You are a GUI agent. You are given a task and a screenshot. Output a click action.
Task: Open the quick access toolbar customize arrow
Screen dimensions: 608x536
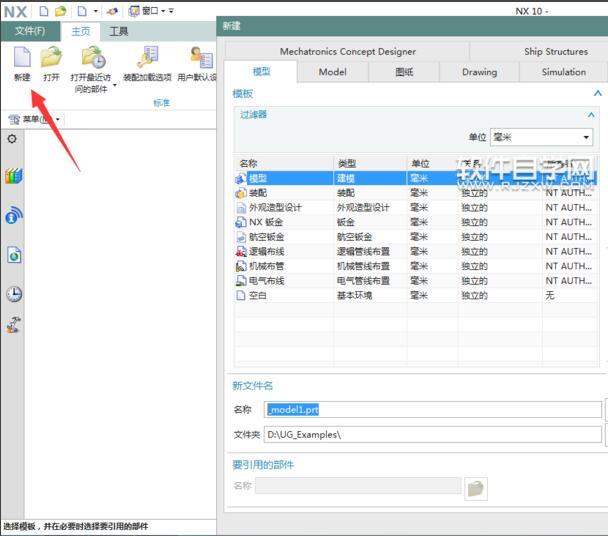[x=171, y=11]
